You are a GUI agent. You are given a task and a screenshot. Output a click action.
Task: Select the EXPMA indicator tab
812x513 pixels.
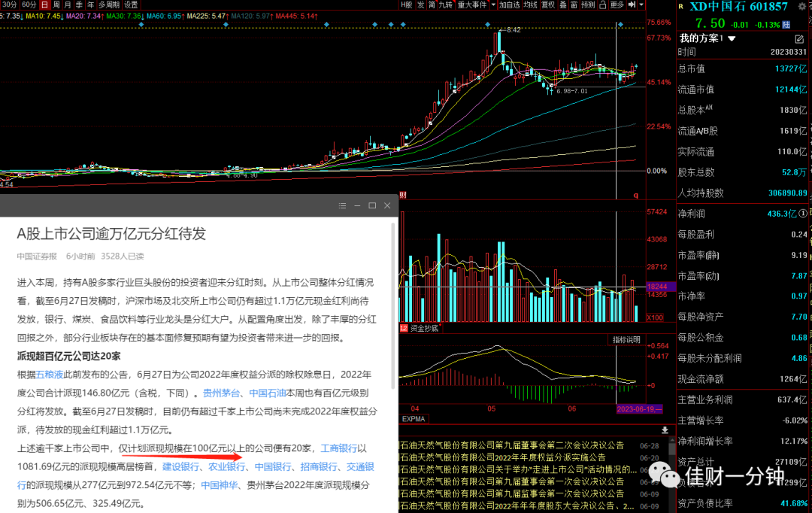pyautogui.click(x=414, y=419)
